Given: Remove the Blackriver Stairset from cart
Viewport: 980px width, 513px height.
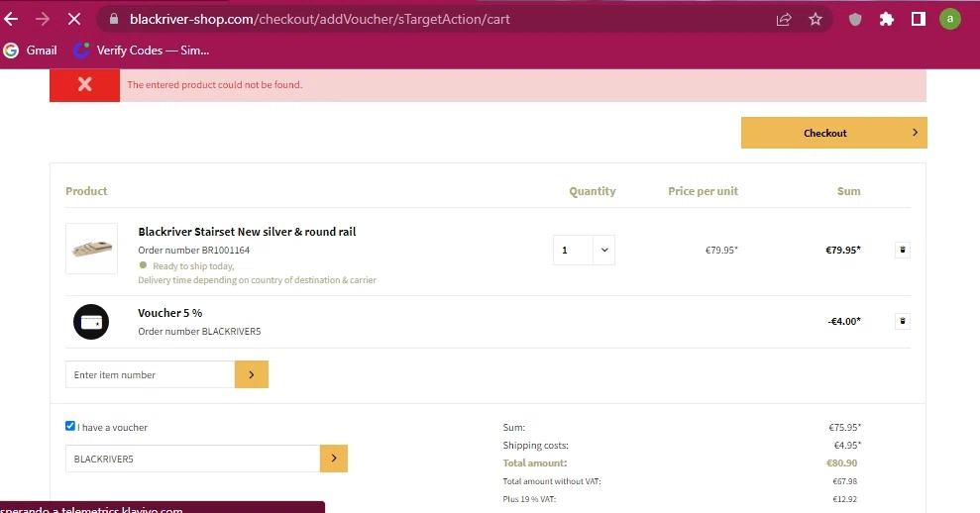Looking at the screenshot, I should [x=903, y=250].
